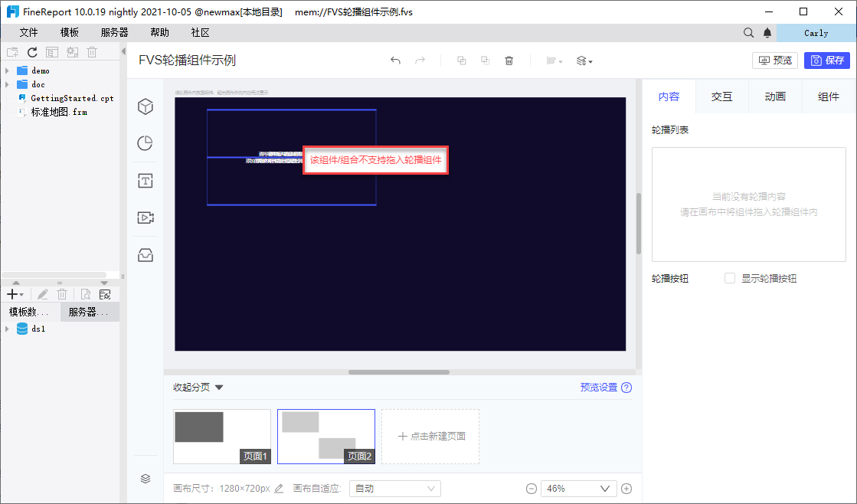Switch to the 动画 tab
This screenshot has height=504, width=857.
click(x=775, y=97)
